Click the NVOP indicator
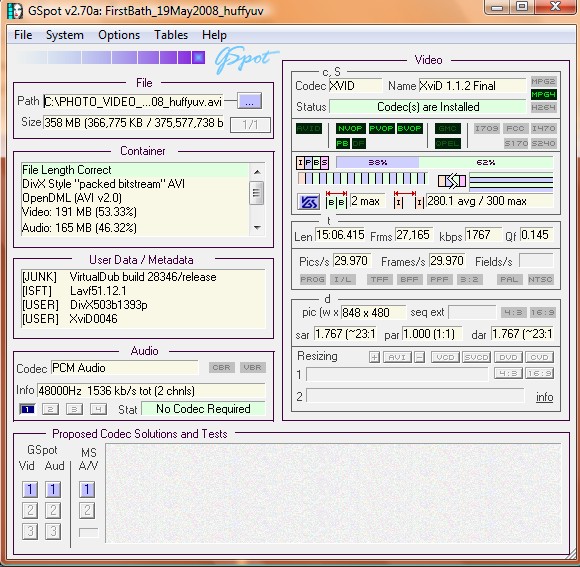The width and height of the screenshot is (580, 567). tap(350, 128)
